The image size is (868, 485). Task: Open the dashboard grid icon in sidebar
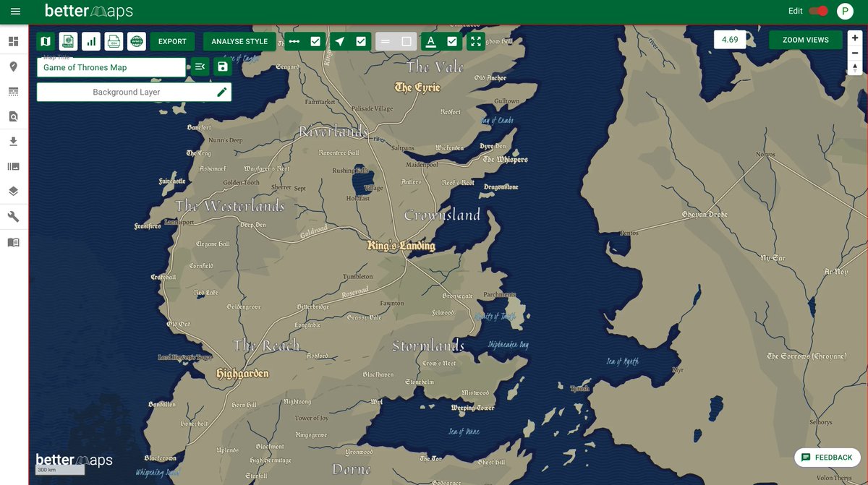(13, 41)
